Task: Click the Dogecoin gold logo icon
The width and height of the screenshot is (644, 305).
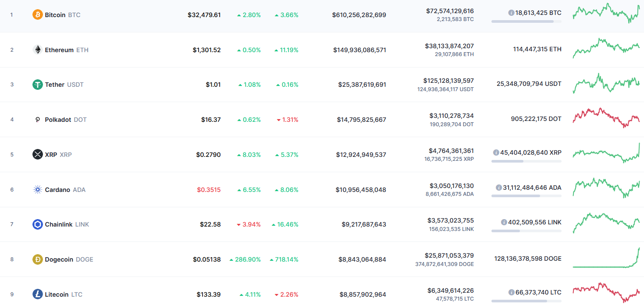Action: click(38, 259)
